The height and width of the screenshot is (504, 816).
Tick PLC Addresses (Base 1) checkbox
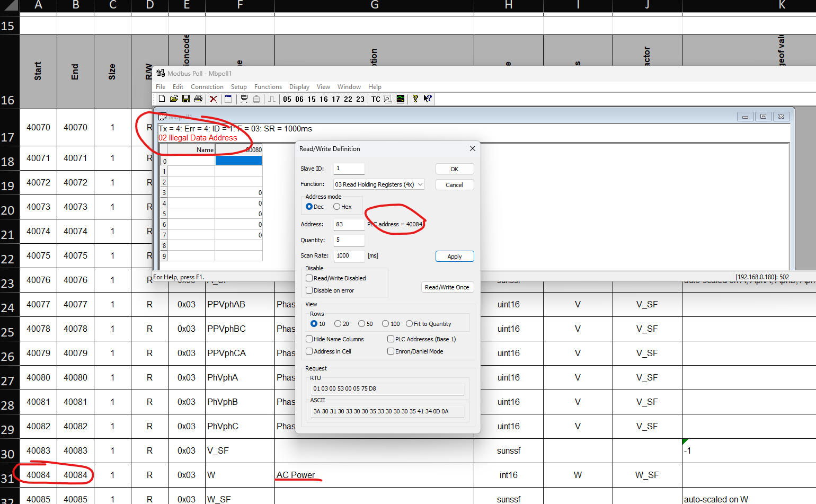coord(391,339)
